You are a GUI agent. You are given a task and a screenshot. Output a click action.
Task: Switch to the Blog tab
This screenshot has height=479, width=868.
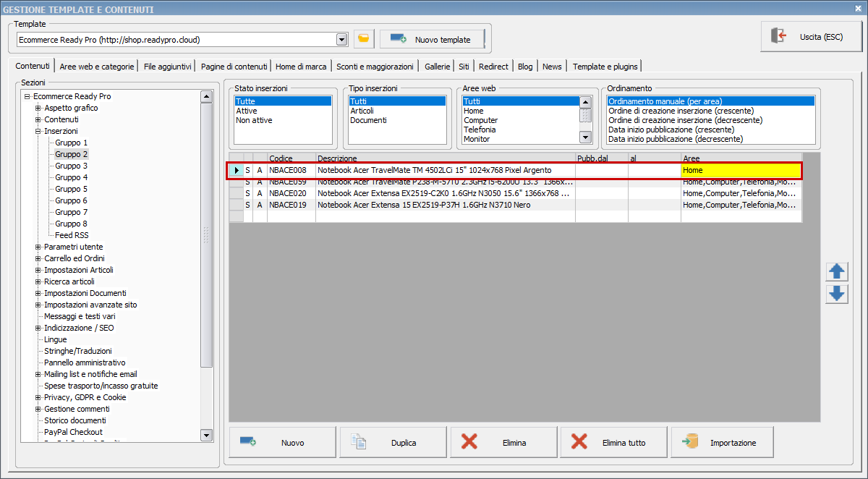tap(525, 66)
